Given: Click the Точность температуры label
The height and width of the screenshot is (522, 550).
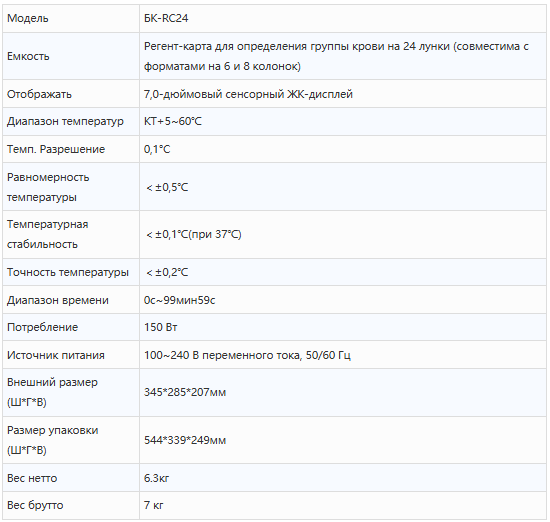Looking at the screenshot, I should (x=68, y=272).
